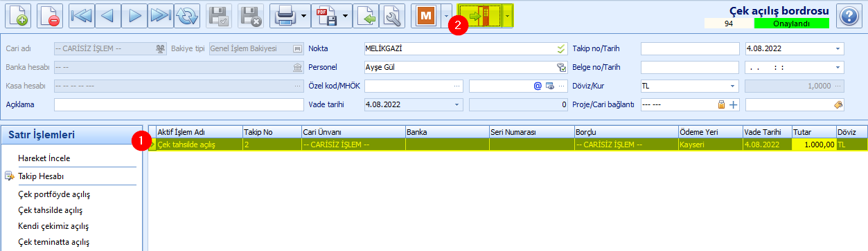Screen dimensions: 868x251
Task: Click the icon at end of Bakiye tipi field
Action: coord(298,48)
